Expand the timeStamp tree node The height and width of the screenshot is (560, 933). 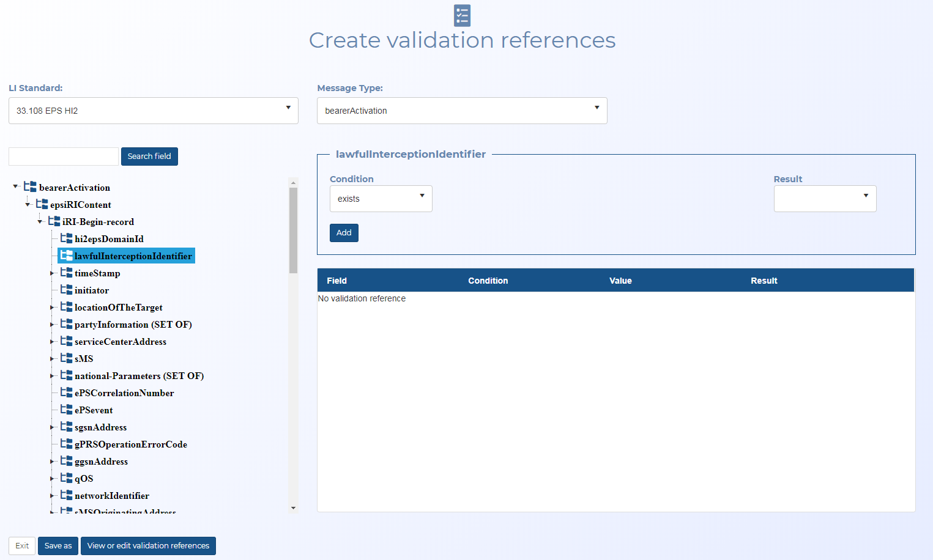tap(52, 273)
